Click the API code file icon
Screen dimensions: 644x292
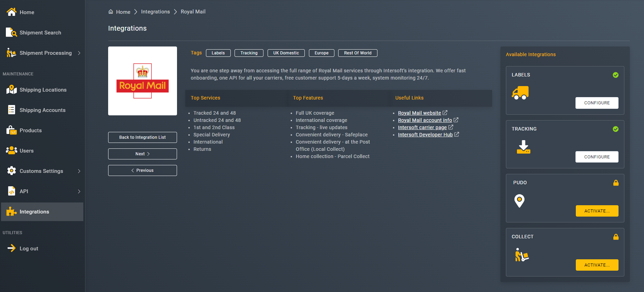(x=11, y=191)
